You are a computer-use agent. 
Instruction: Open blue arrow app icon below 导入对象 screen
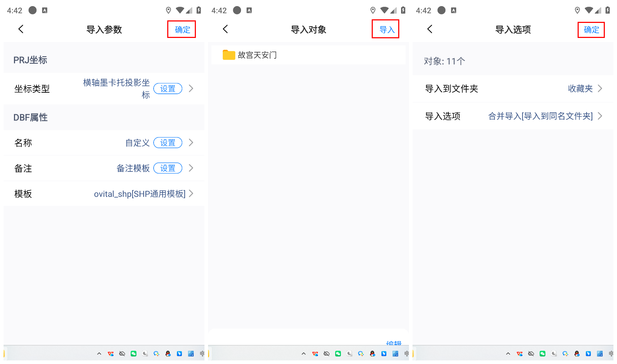pos(384,354)
